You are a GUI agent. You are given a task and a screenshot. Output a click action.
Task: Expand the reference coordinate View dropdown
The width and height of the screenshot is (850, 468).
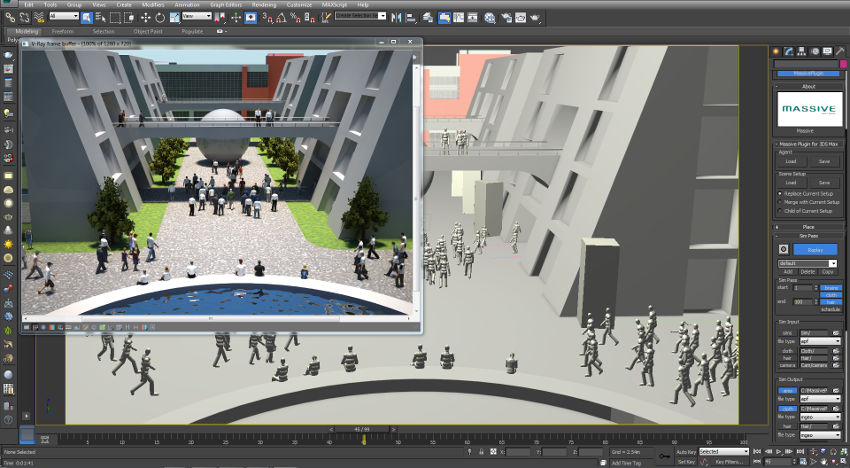(196, 17)
